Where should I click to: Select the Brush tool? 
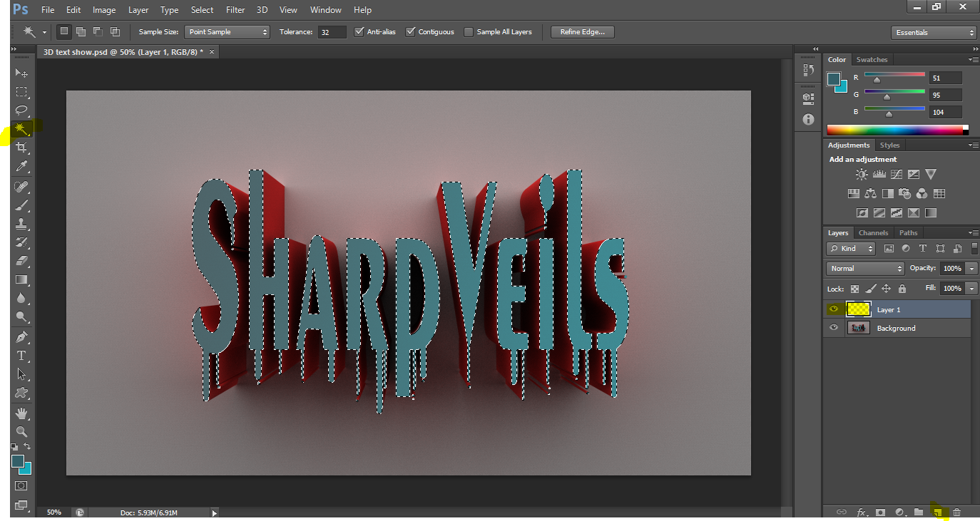pos(21,206)
